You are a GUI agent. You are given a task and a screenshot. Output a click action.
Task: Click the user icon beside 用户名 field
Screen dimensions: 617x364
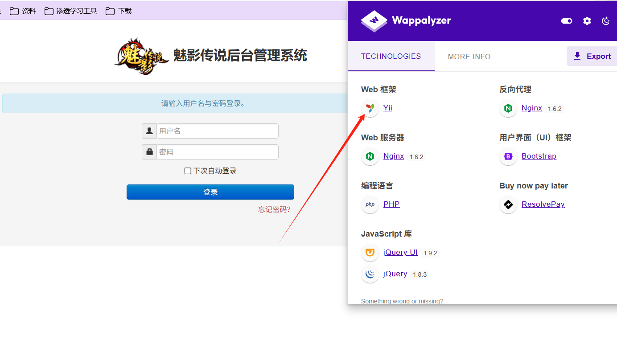coord(149,131)
